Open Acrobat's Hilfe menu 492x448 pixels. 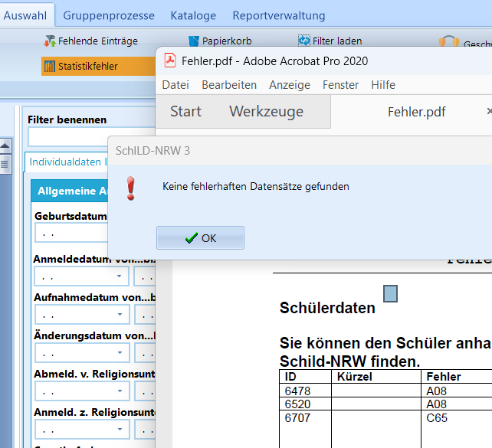click(383, 85)
